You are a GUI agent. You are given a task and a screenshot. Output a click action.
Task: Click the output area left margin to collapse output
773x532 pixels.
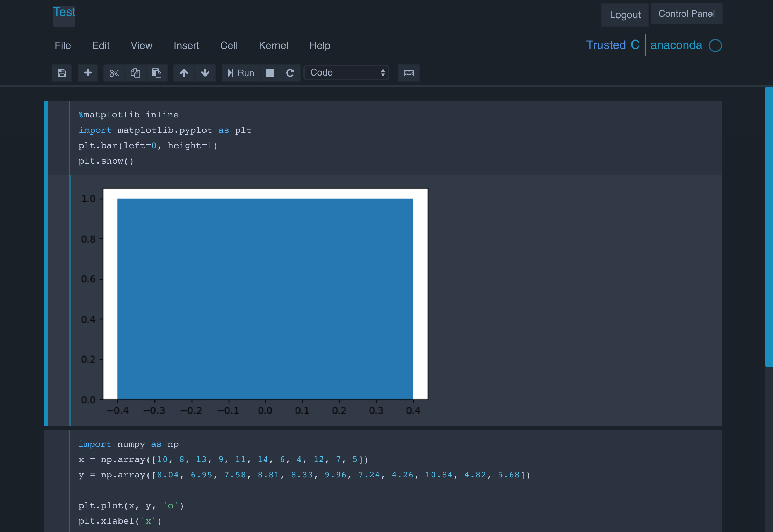(x=59, y=301)
